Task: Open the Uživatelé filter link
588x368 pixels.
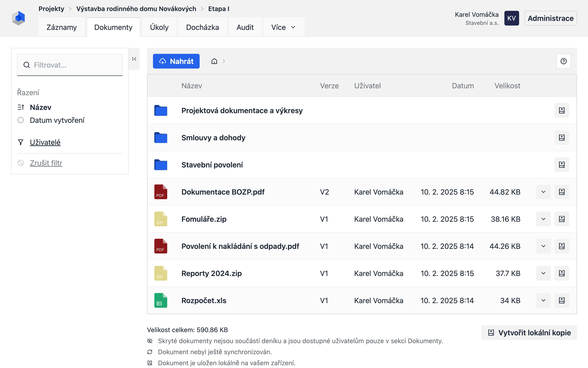Action: tap(45, 142)
